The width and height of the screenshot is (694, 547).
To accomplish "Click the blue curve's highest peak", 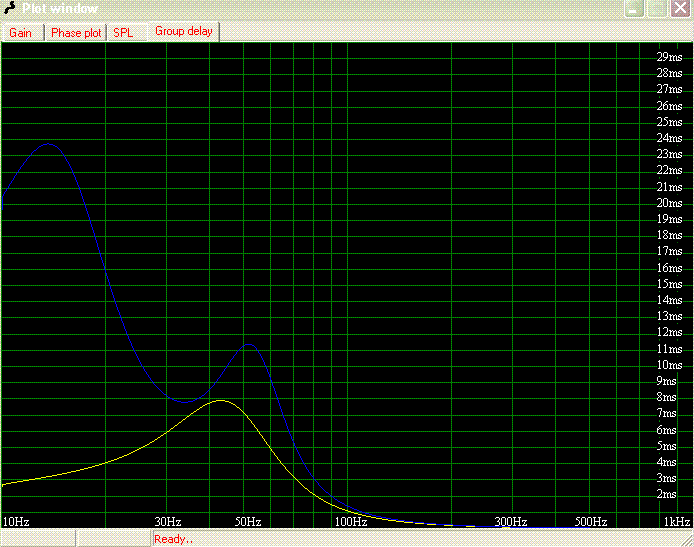I will click(48, 144).
